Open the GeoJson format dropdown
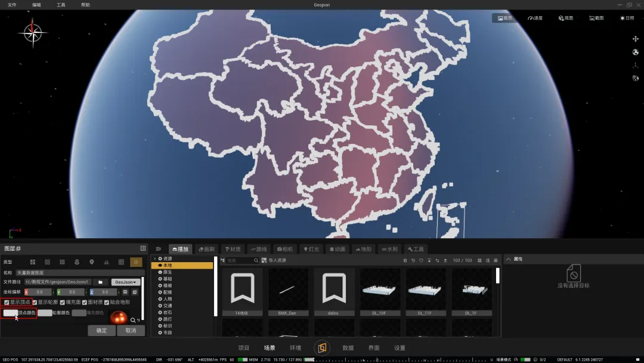The height and width of the screenshot is (363, 644). tap(125, 282)
